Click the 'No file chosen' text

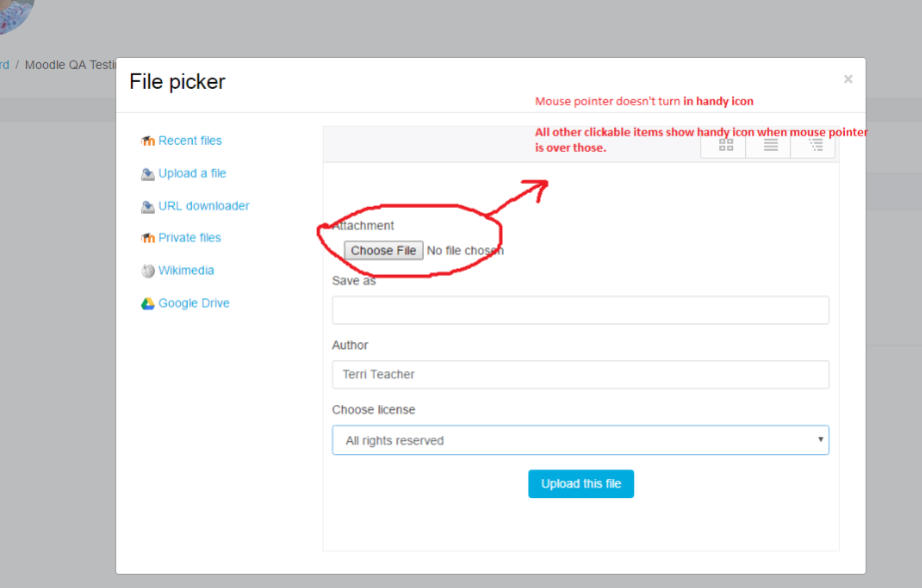pyautogui.click(x=465, y=251)
